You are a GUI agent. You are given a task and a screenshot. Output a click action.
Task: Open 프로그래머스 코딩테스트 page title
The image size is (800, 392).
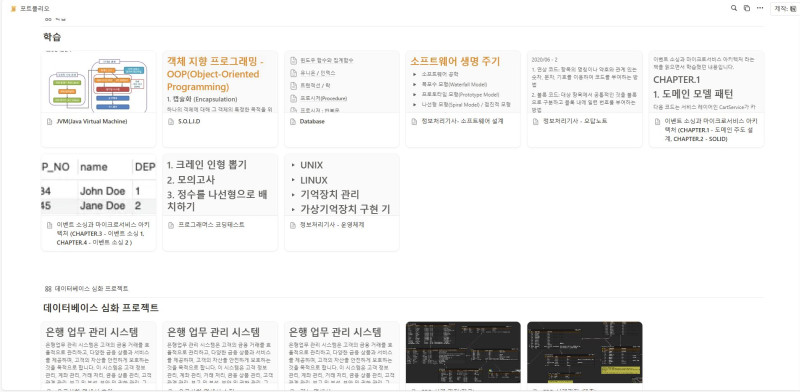(211, 225)
